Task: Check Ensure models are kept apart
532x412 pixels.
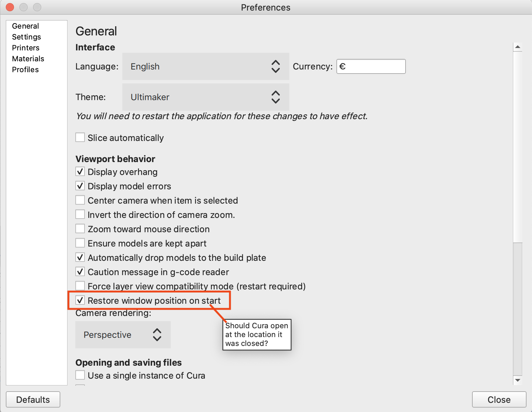Action: (x=80, y=243)
